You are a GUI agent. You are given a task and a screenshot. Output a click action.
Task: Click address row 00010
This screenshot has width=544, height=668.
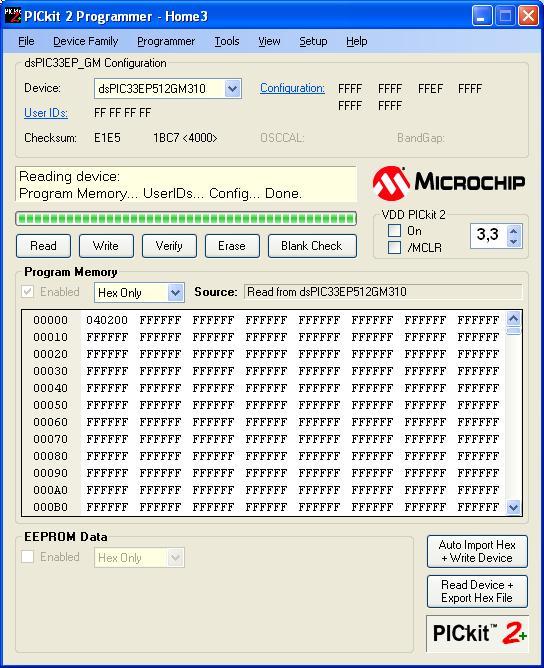click(x=50, y=337)
